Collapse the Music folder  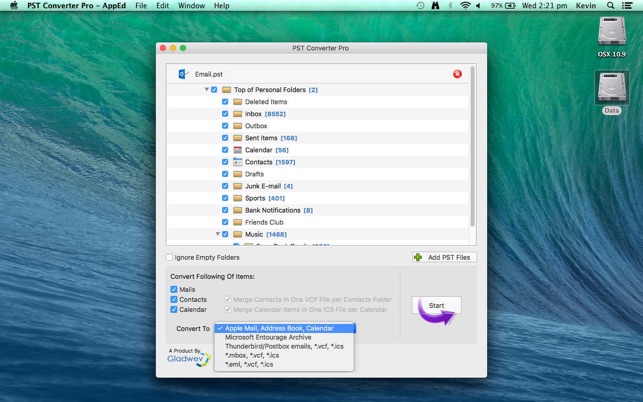[x=218, y=234]
